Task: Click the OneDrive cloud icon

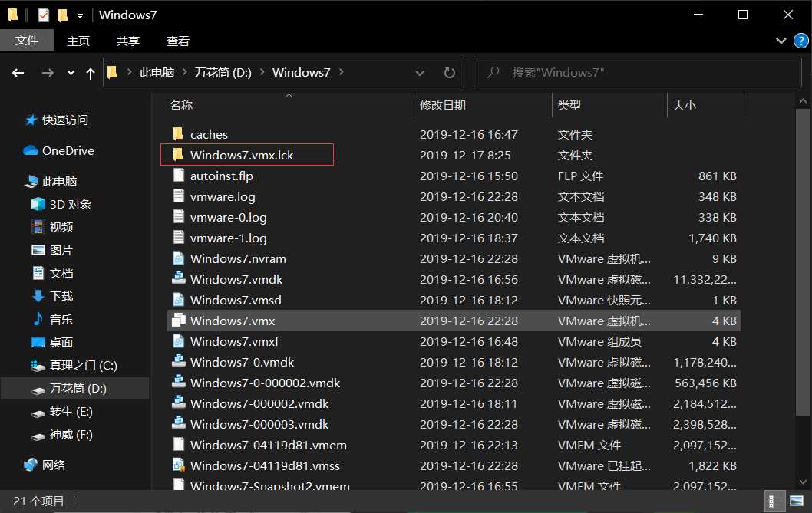Action: click(x=31, y=150)
